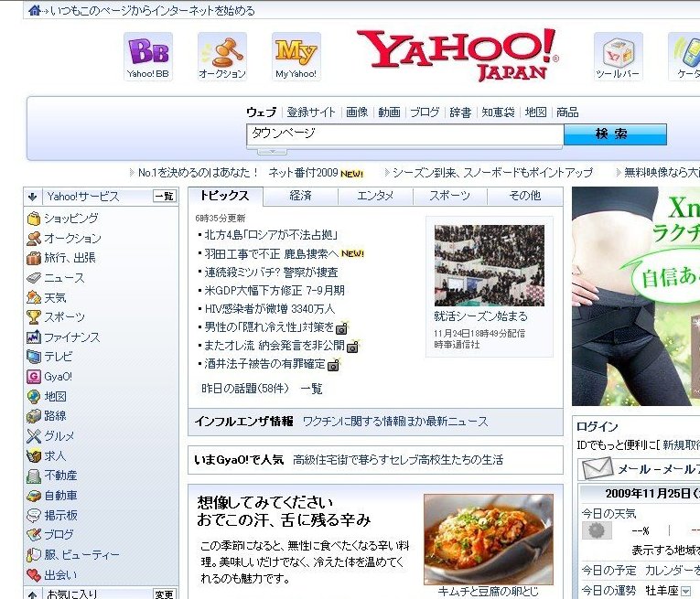The width and height of the screenshot is (700, 599).
Task: Open the 出会い hearts icon
Action: [34, 575]
